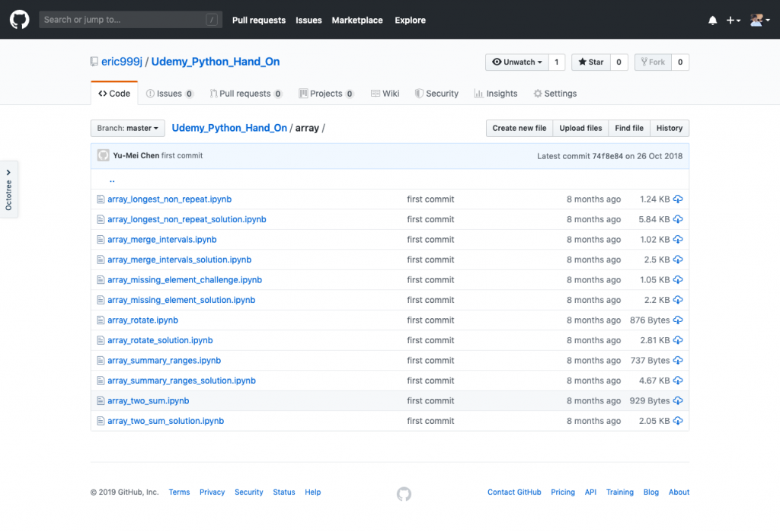
Task: Open the Projects tab
Action: [x=326, y=94]
